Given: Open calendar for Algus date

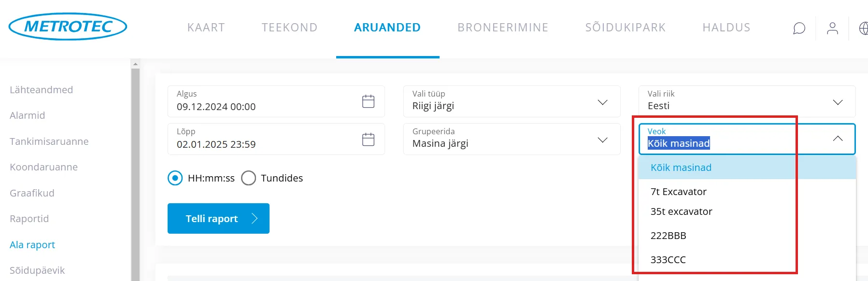Looking at the screenshot, I should point(368,101).
